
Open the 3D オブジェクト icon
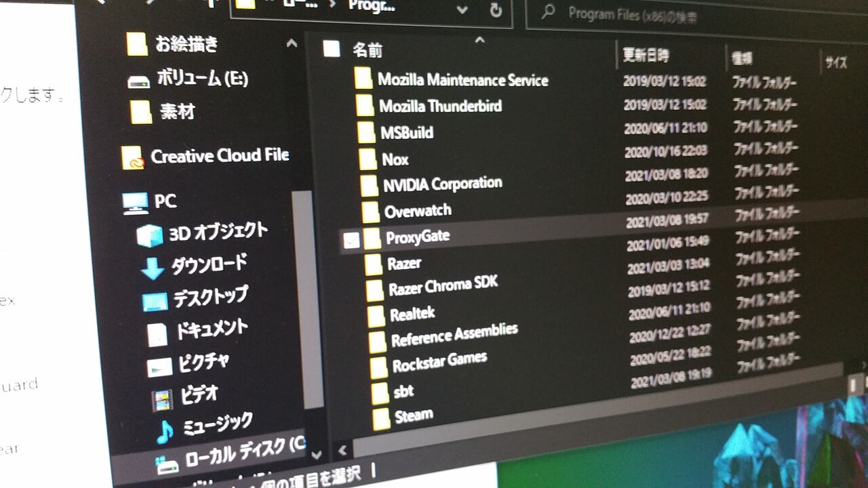tap(150, 236)
